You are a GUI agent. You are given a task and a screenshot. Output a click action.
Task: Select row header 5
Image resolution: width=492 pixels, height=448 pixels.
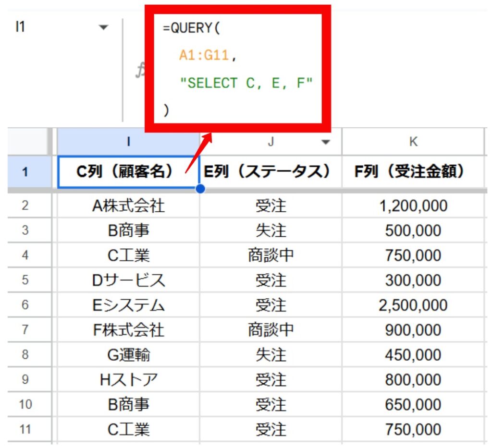click(25, 279)
